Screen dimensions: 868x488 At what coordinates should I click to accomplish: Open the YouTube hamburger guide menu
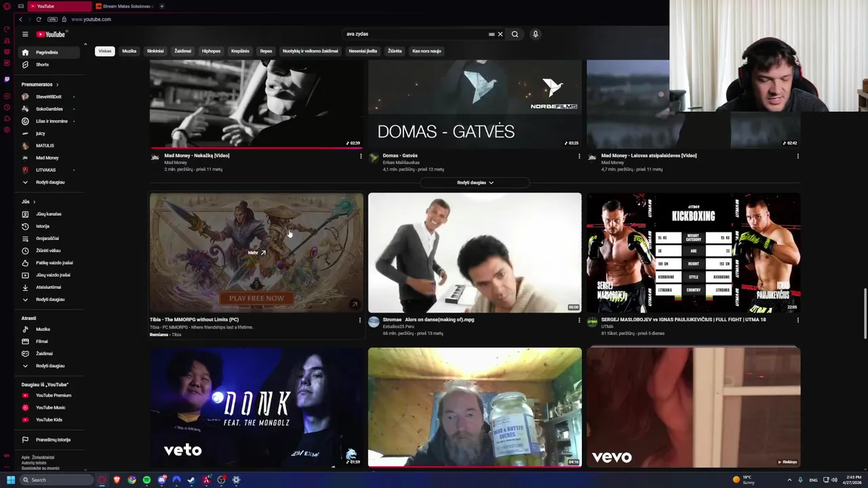pos(25,34)
